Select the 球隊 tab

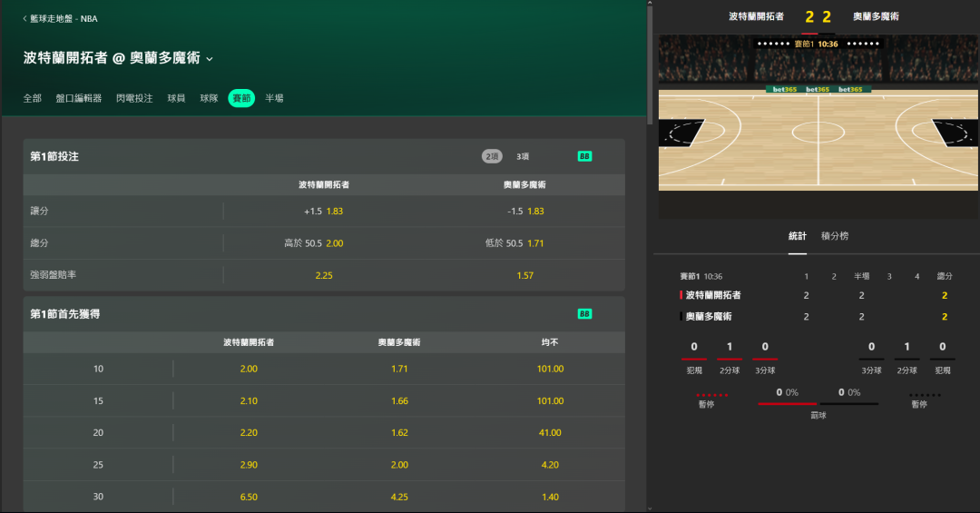pos(209,98)
